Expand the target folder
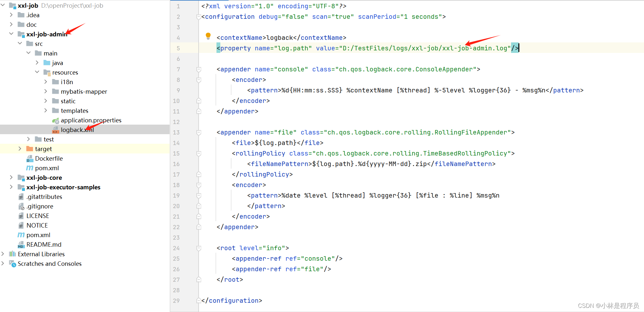The height and width of the screenshot is (312, 644). (20, 149)
